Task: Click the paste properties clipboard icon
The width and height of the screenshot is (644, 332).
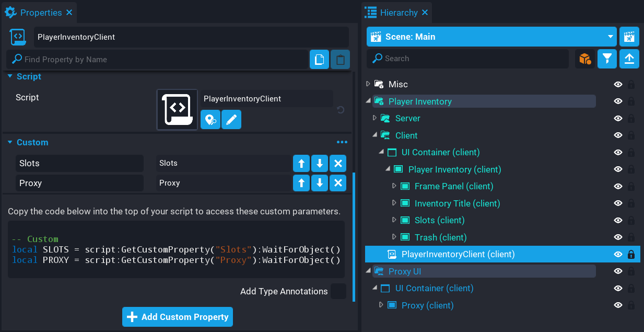Action: [340, 60]
